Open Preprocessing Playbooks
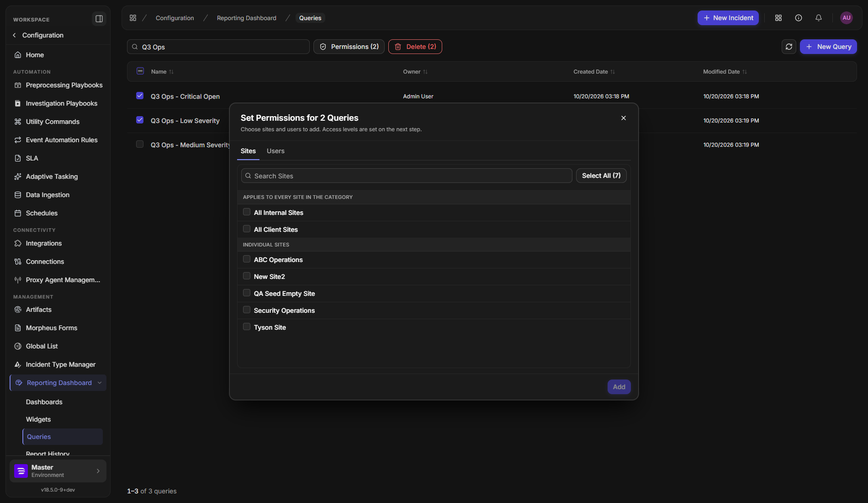This screenshot has width=868, height=503. pos(58,85)
